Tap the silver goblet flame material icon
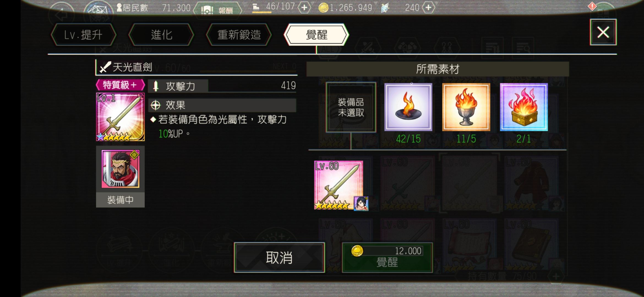This screenshot has height=297, width=644. point(466,107)
